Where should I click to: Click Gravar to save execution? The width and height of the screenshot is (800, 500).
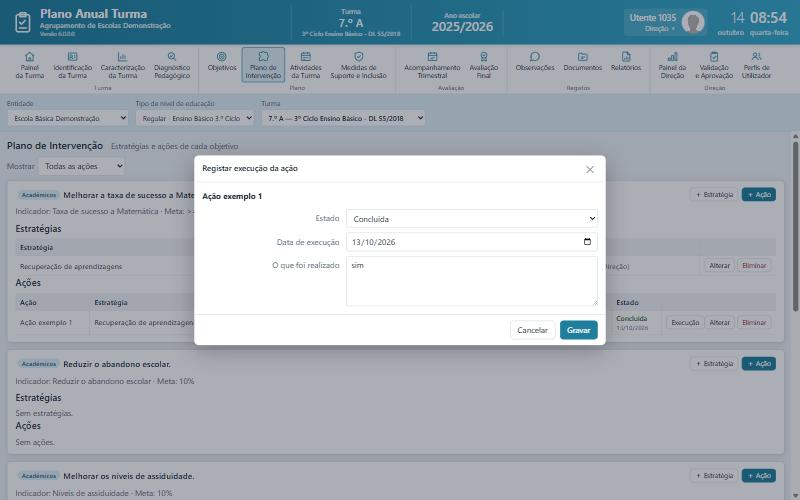point(579,330)
